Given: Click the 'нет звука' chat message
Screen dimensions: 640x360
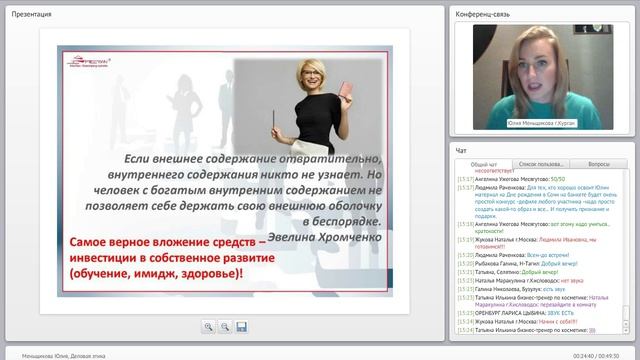Looking at the screenshot, I should tap(572, 281).
